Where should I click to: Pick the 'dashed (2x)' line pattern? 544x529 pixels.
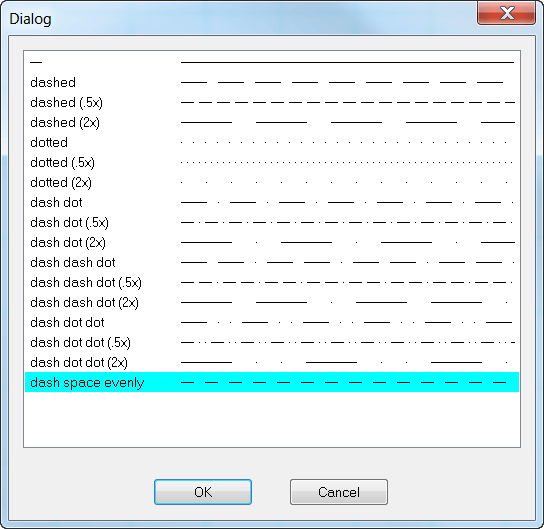[272, 122]
